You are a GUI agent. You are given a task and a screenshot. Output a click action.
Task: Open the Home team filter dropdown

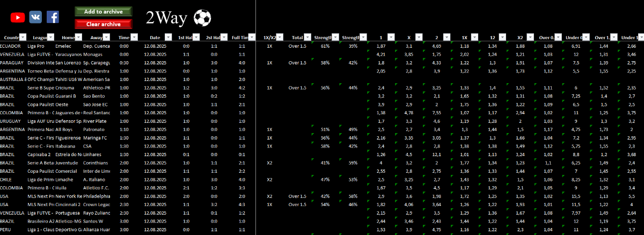[79, 38]
